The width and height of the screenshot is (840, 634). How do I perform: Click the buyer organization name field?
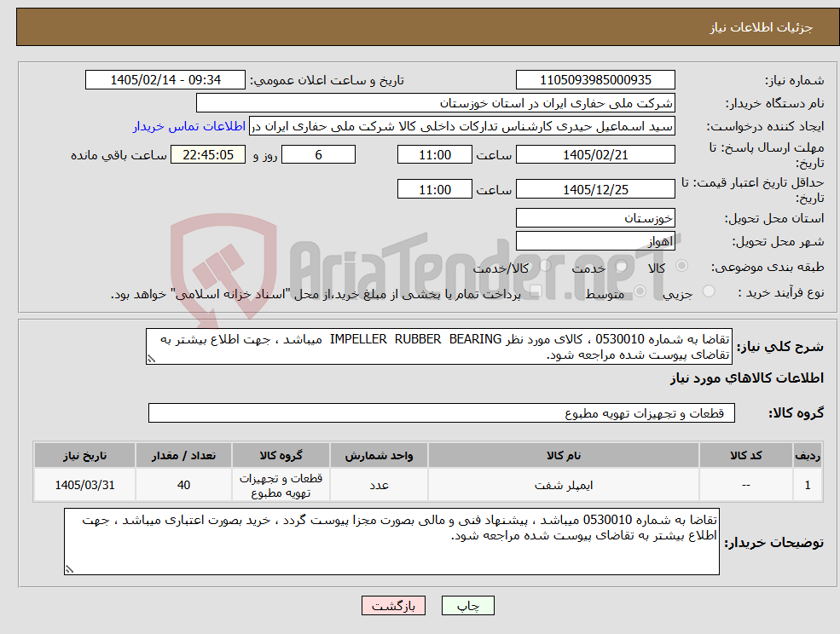coord(436,103)
